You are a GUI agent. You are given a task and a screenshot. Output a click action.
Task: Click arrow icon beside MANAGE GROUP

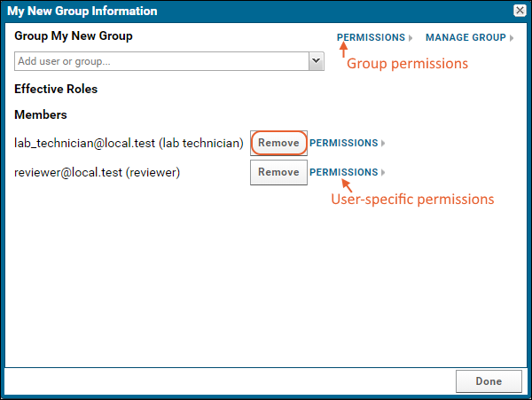(512, 37)
